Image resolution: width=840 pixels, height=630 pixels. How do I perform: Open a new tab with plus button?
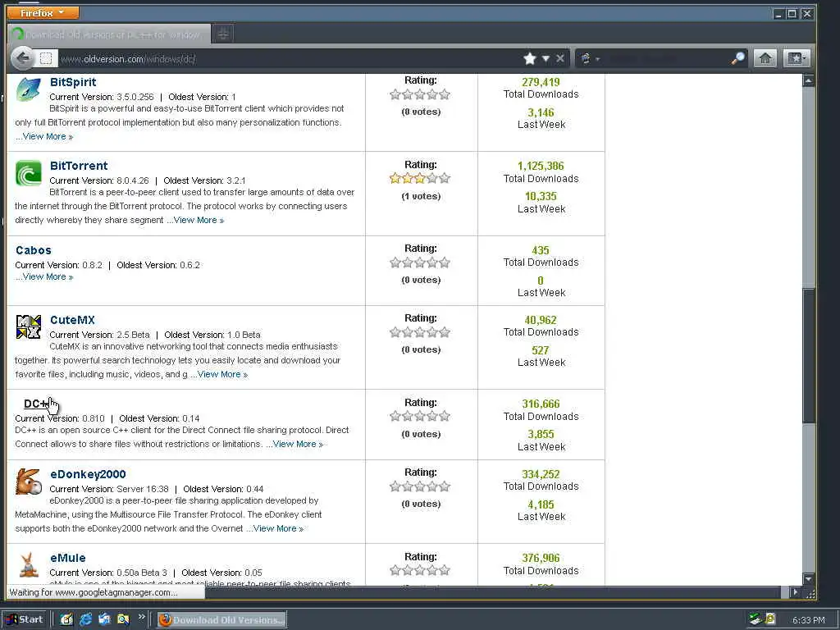pyautogui.click(x=223, y=34)
